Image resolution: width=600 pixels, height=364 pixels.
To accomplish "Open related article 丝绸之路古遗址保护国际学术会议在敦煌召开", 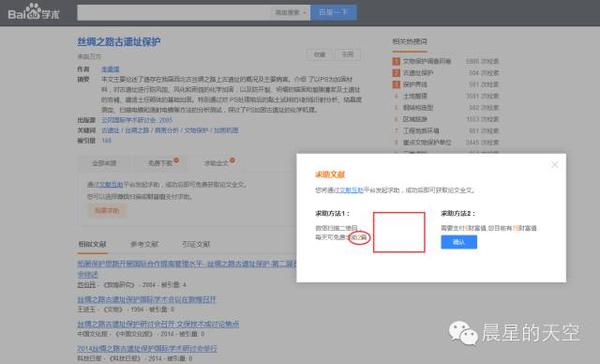I will click(147, 300).
